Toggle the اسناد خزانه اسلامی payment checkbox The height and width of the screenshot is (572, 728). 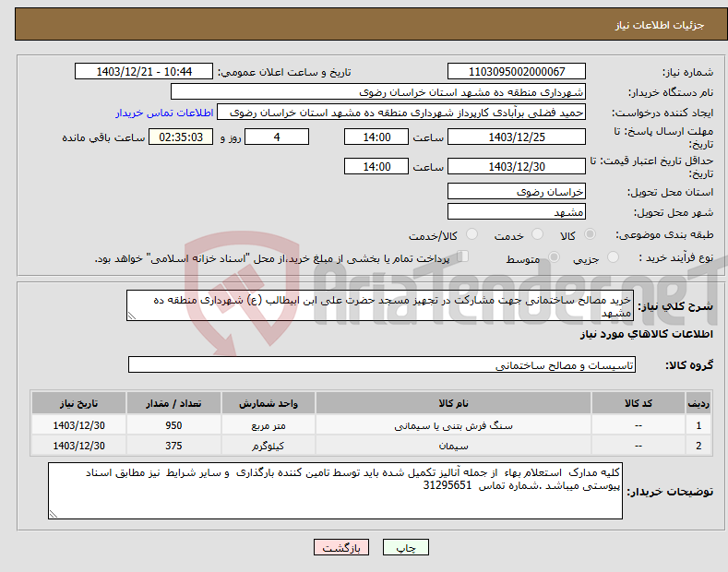click(463, 256)
